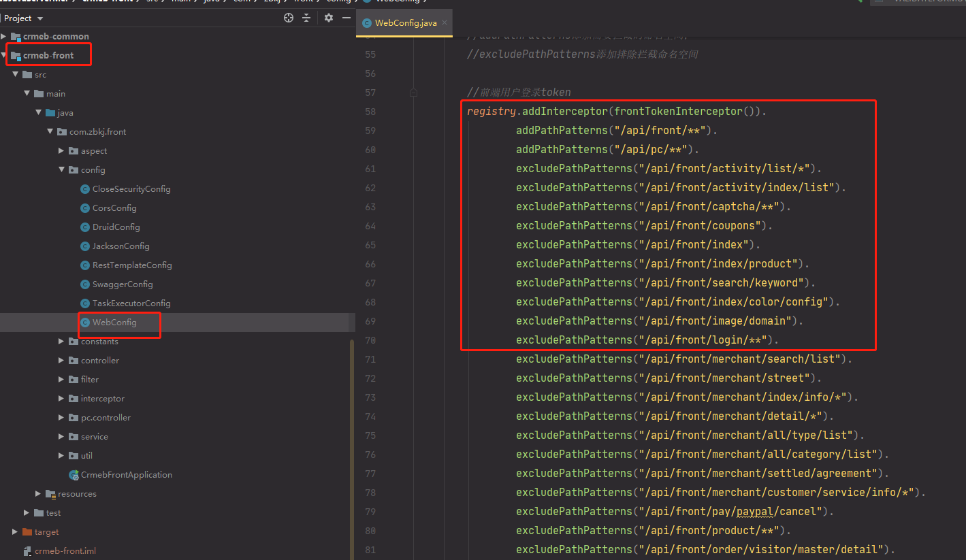Click the "/api/front/login/**" string
The width and height of the screenshot is (966, 560).
click(x=703, y=340)
